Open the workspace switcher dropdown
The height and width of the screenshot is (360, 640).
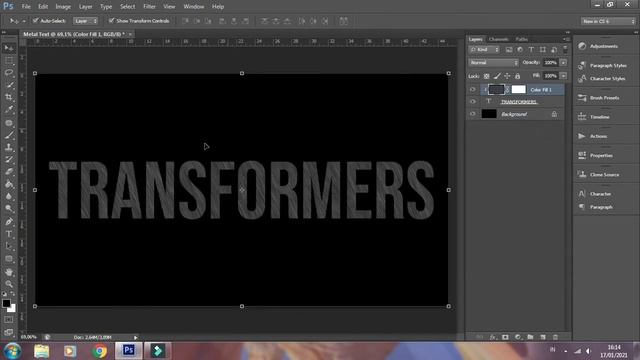tap(608, 21)
